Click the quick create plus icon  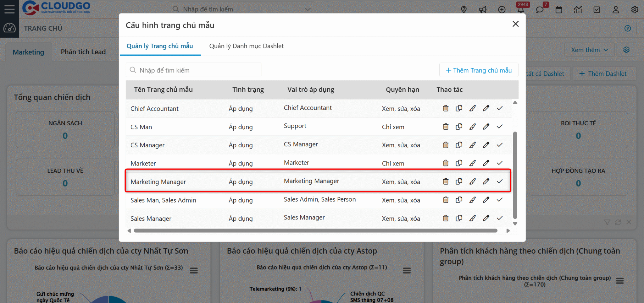502,9
